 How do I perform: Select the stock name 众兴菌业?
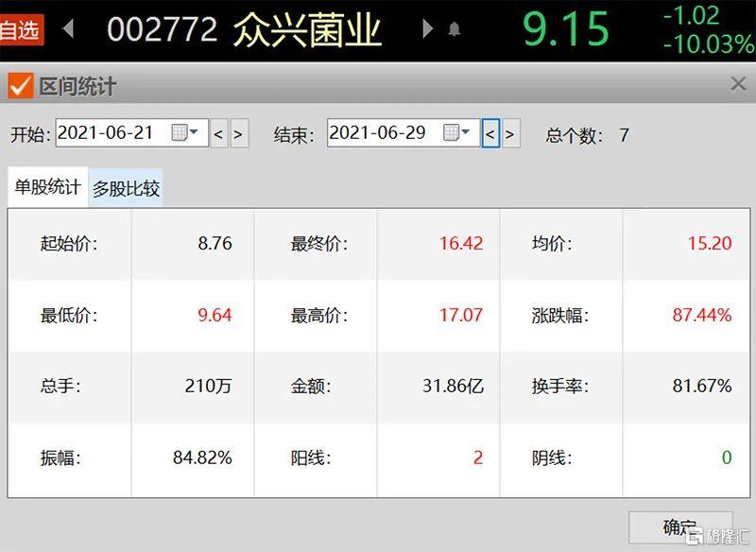[308, 30]
